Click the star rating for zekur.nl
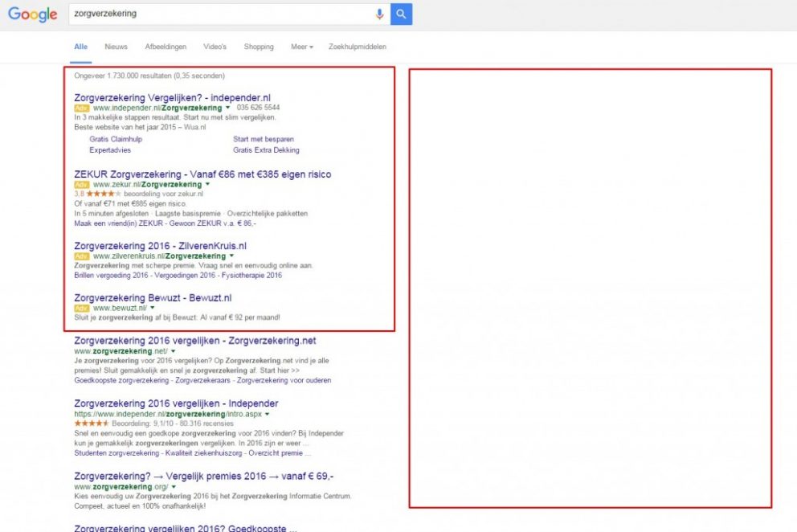The width and height of the screenshot is (797, 532). tap(104, 194)
